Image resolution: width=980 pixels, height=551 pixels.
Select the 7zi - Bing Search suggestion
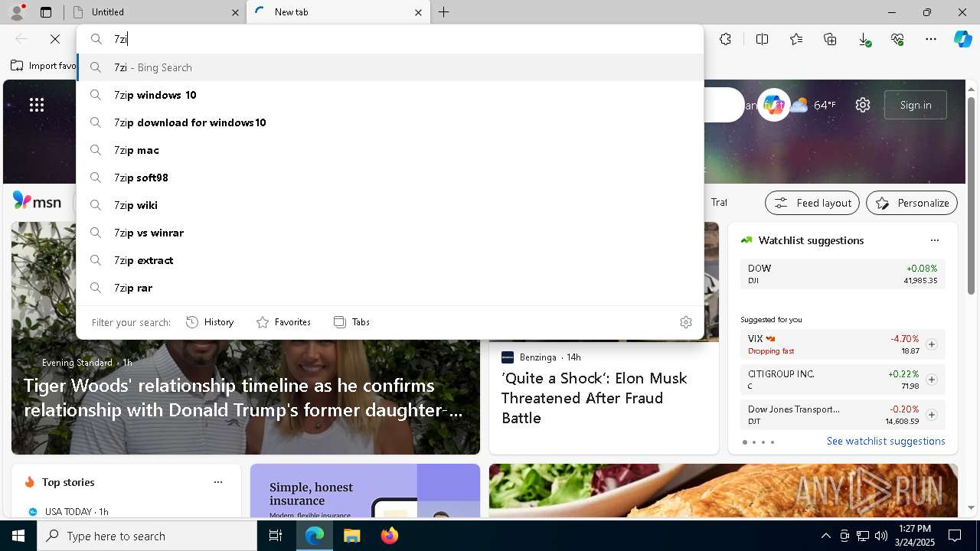coord(390,67)
